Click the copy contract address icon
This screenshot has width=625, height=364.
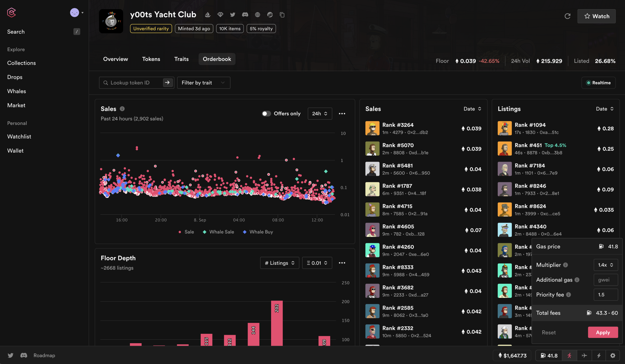[x=282, y=15]
